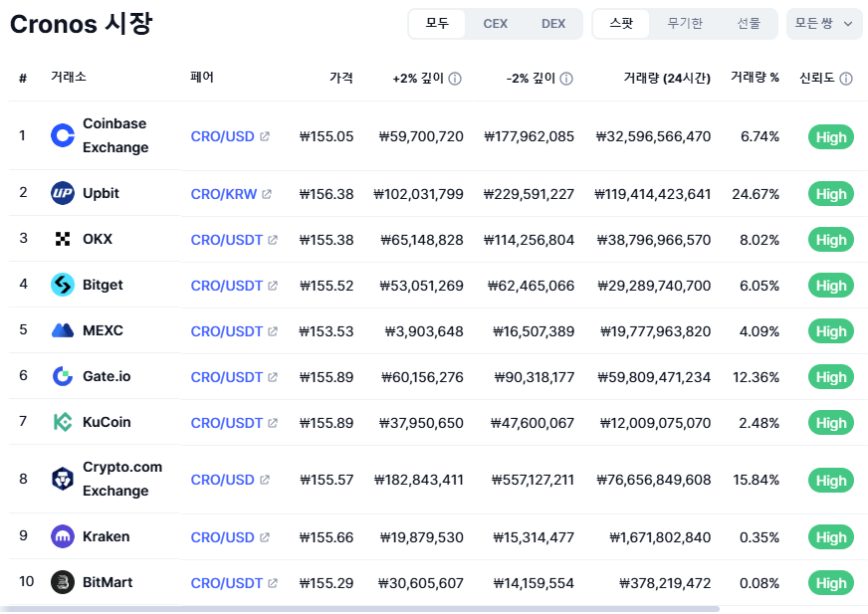868x614 pixels.
Task: Click the OKX logo icon
Action: click(x=63, y=239)
